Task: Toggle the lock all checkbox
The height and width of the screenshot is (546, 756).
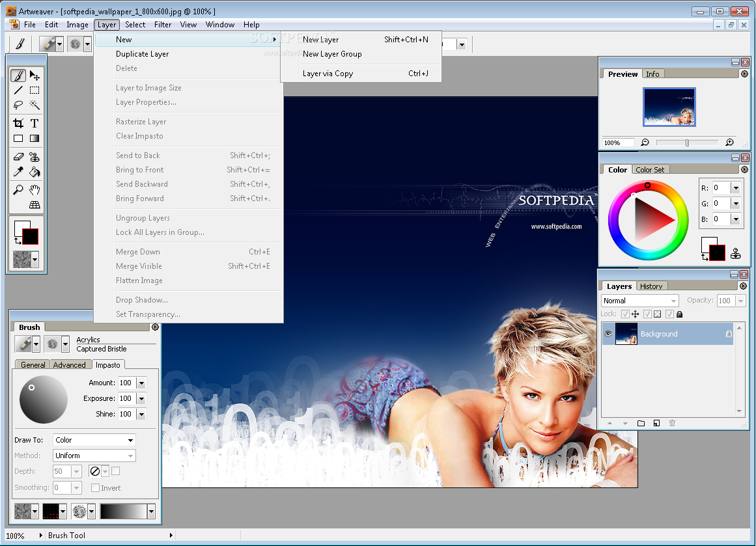Action: coord(669,314)
